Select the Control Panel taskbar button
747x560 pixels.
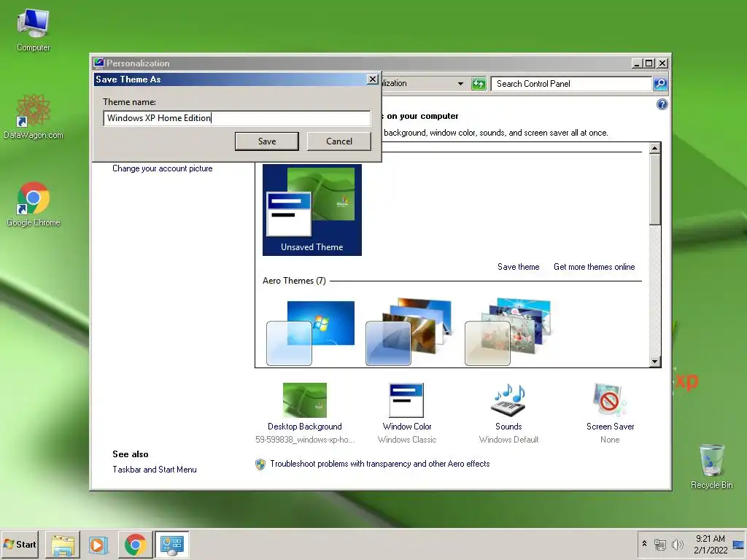click(x=172, y=545)
